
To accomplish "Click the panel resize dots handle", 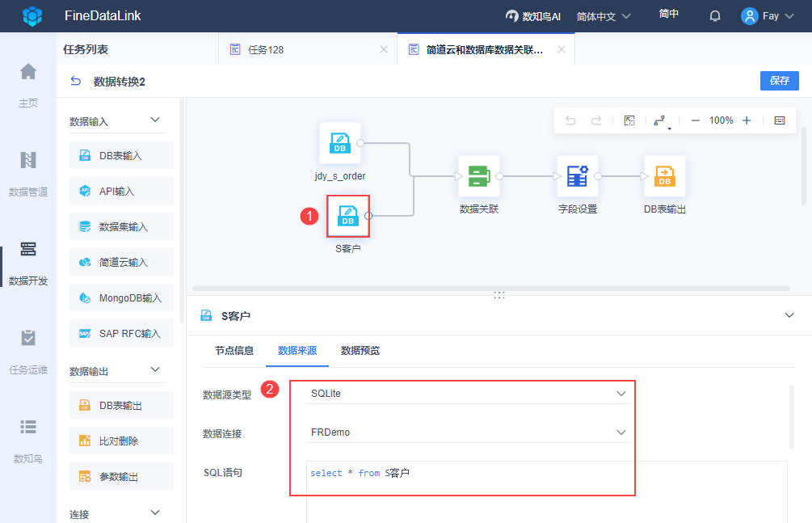I will (x=499, y=295).
